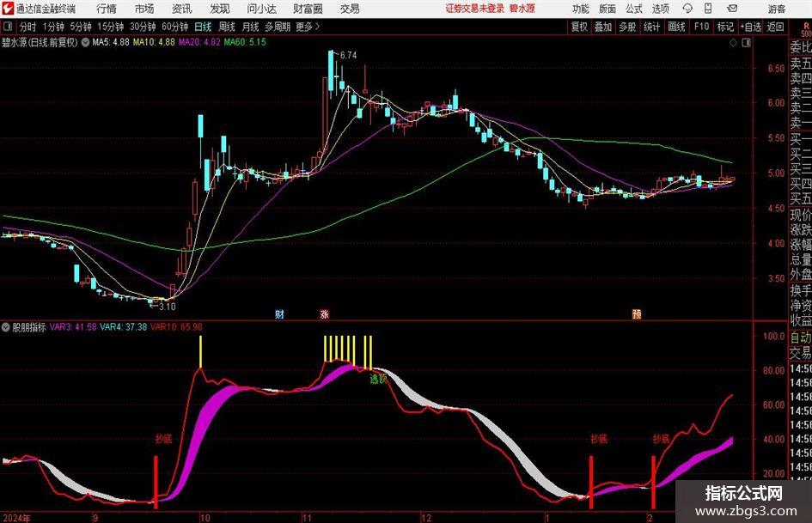Switch to the 周线 weekly period

(x=227, y=27)
